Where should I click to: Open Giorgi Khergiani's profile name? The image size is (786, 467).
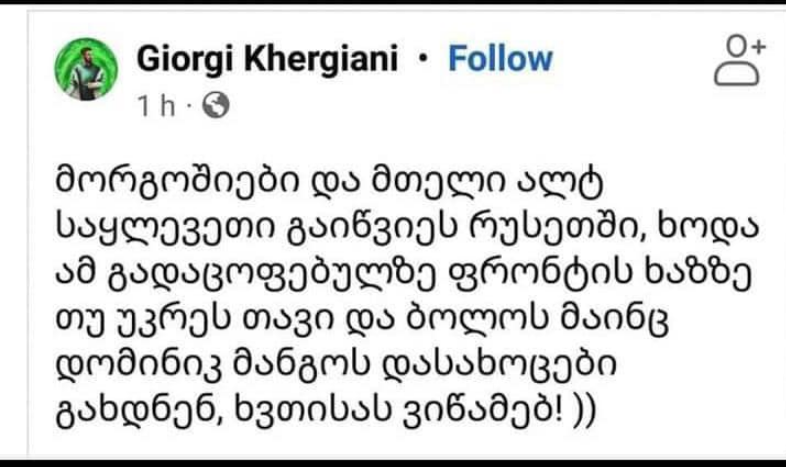267,60
